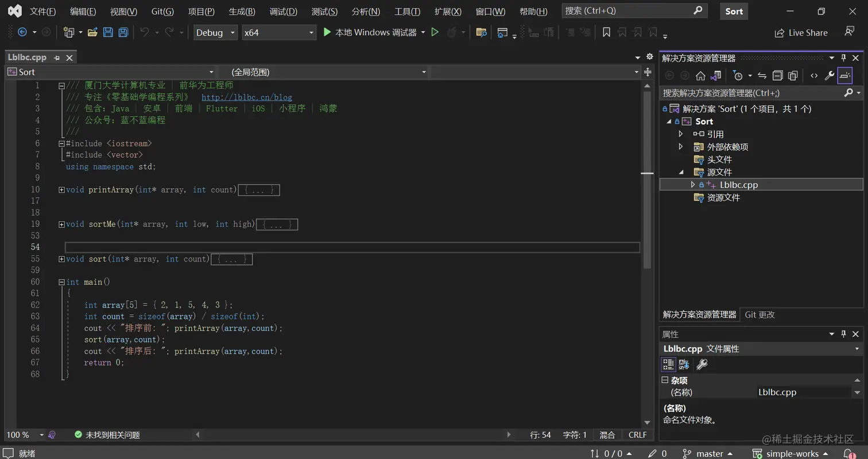This screenshot has height=459, width=868.
Task: Open the 工具(T) menu
Action: pos(407,11)
